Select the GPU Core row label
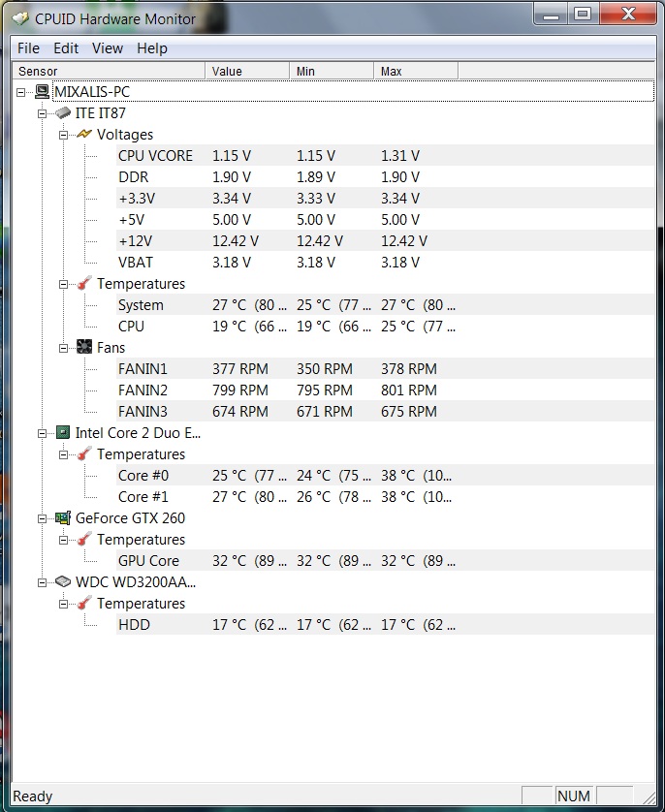 point(148,560)
